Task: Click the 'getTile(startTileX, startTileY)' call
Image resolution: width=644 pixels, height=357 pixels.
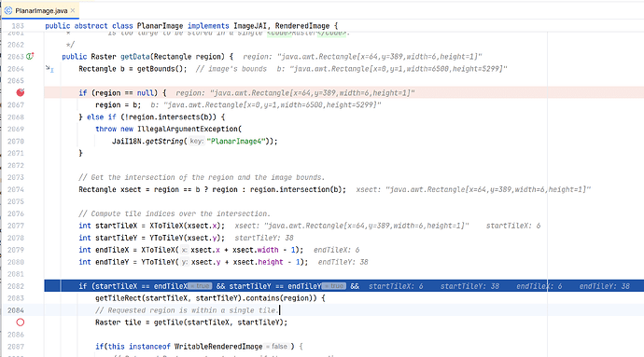Action: (218, 323)
